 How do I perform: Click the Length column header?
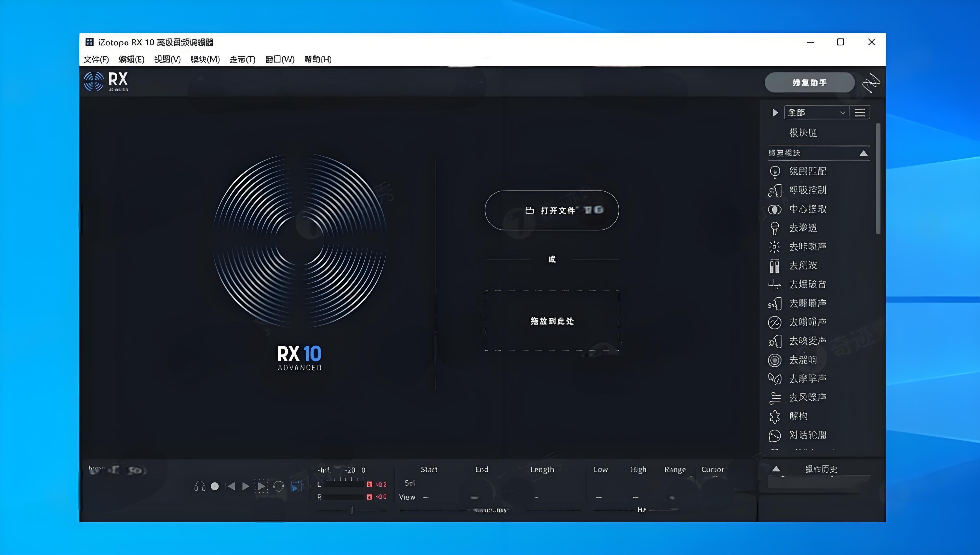pyautogui.click(x=542, y=470)
